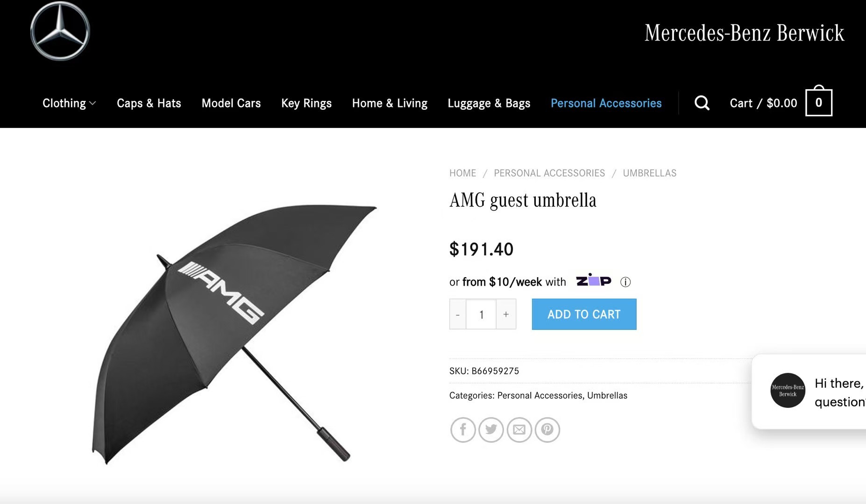866x504 pixels.
Task: Pin product on Pinterest
Action: (547, 429)
